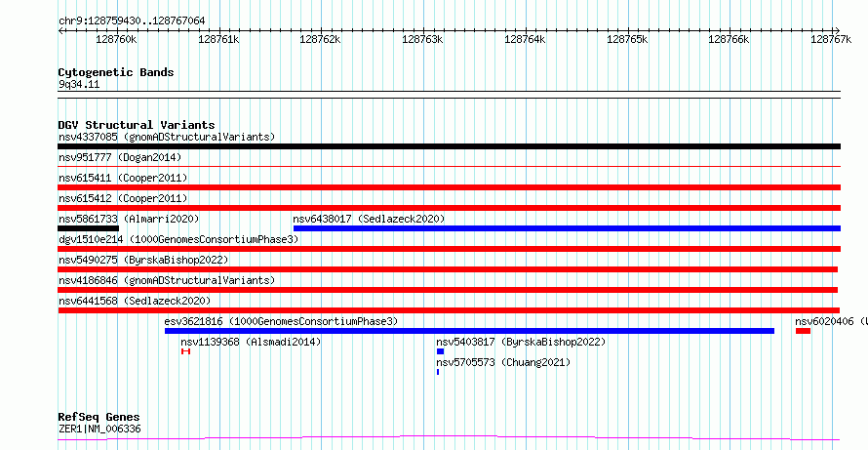Click the 128766k ruler position
This screenshot has height=450, width=868.
(x=730, y=39)
